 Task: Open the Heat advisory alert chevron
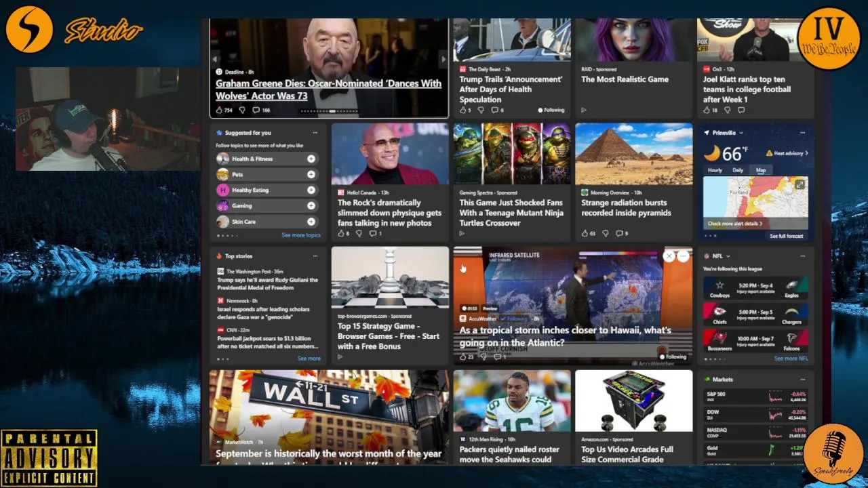pos(806,153)
